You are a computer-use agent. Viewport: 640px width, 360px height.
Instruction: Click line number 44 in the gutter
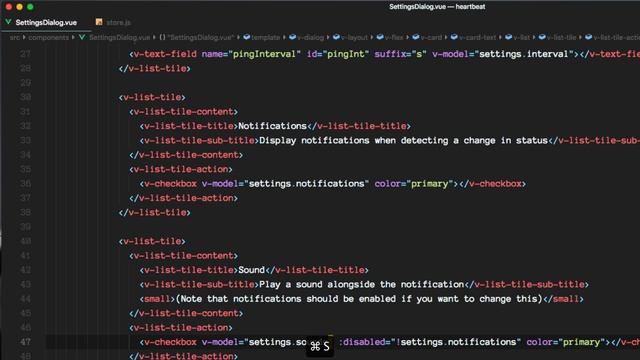coord(25,299)
